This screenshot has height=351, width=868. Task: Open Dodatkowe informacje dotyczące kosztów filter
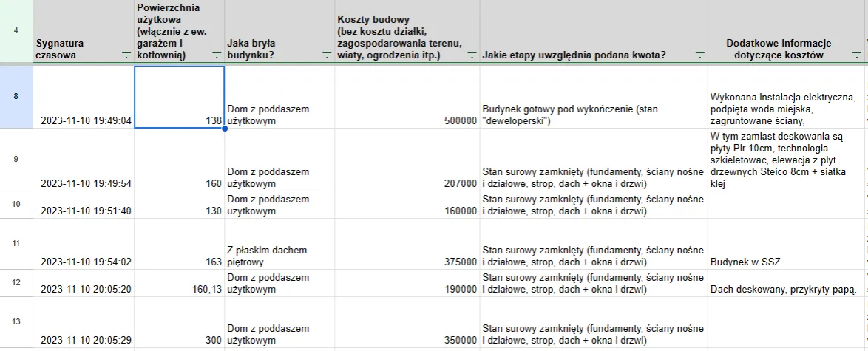pyautogui.click(x=856, y=55)
